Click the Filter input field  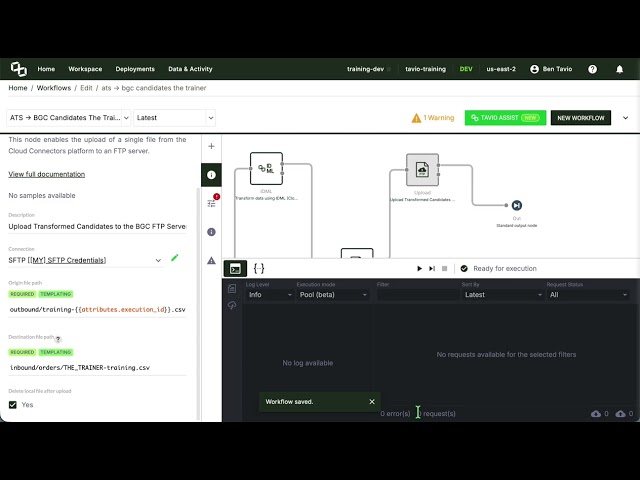tap(417, 295)
